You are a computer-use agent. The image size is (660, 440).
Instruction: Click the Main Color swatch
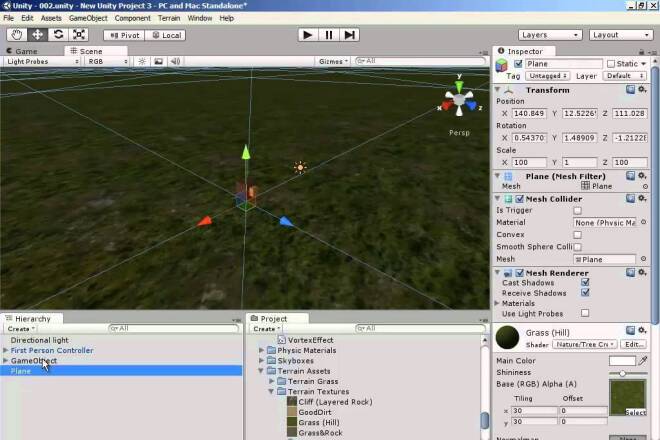pyautogui.click(x=622, y=361)
